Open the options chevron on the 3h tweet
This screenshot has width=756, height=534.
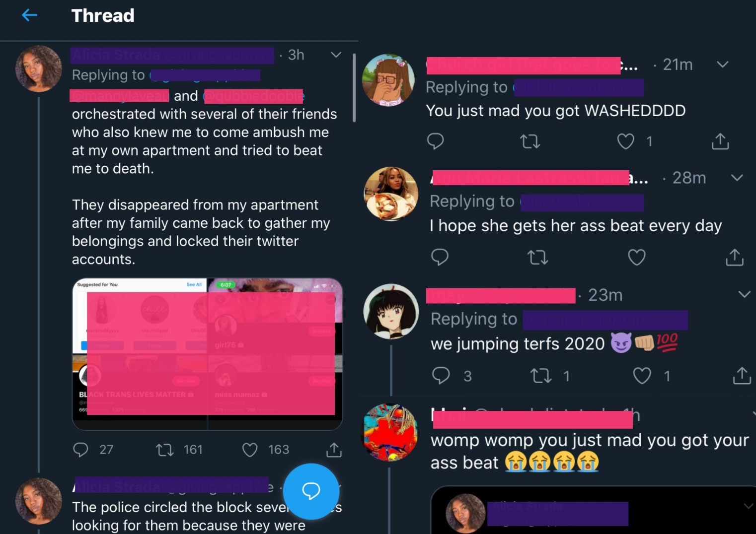(x=336, y=55)
